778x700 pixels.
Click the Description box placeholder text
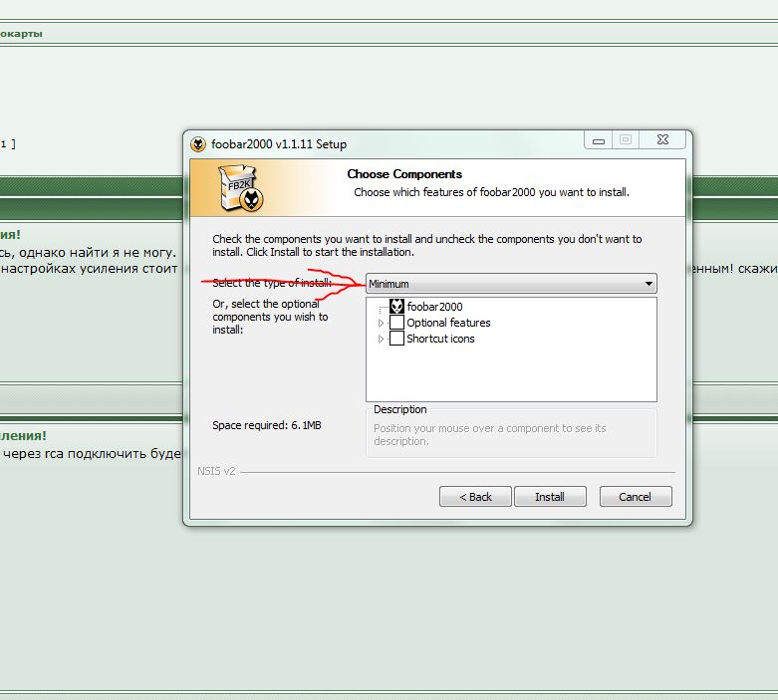(490, 434)
